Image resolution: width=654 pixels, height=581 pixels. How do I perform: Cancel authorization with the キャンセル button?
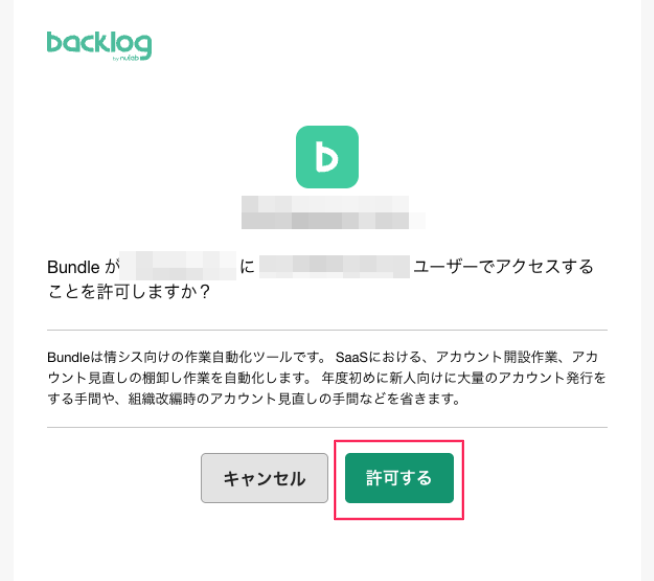264,478
